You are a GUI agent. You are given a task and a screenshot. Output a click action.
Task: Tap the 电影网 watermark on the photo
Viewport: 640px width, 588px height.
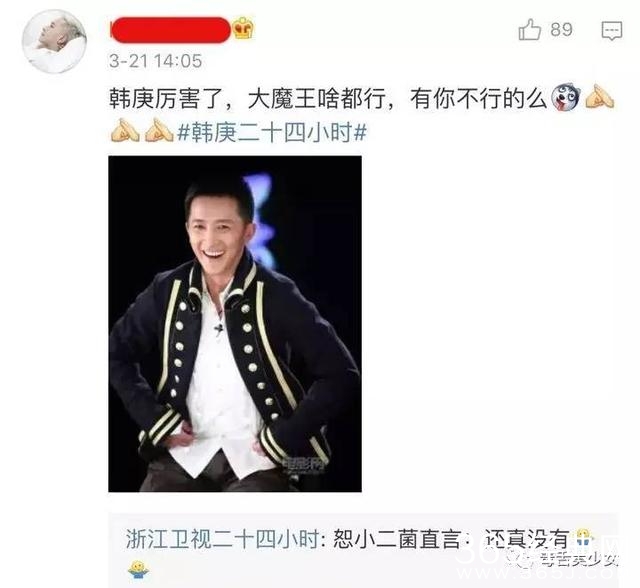(304, 464)
